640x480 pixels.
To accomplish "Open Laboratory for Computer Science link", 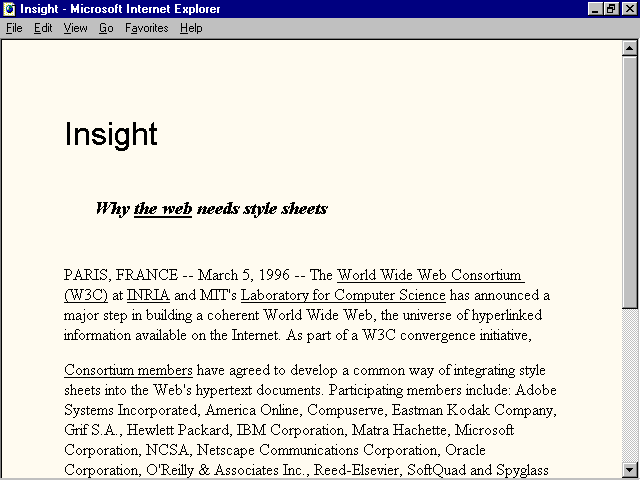I will click(343, 295).
